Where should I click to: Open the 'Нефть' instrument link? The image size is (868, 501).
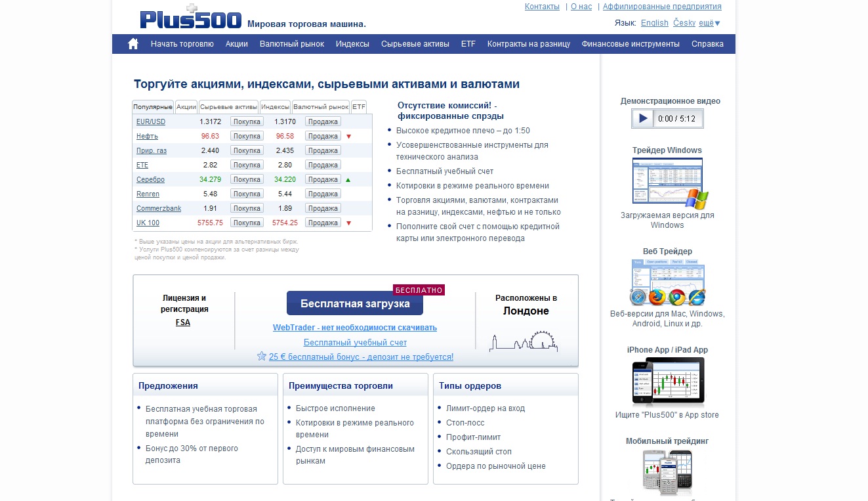(x=147, y=136)
